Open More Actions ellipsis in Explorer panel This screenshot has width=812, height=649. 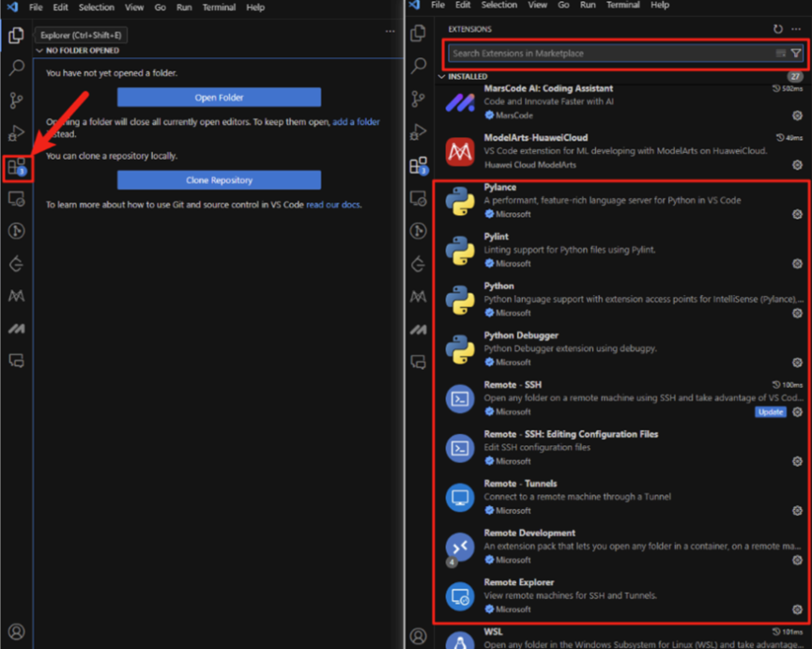click(x=390, y=31)
